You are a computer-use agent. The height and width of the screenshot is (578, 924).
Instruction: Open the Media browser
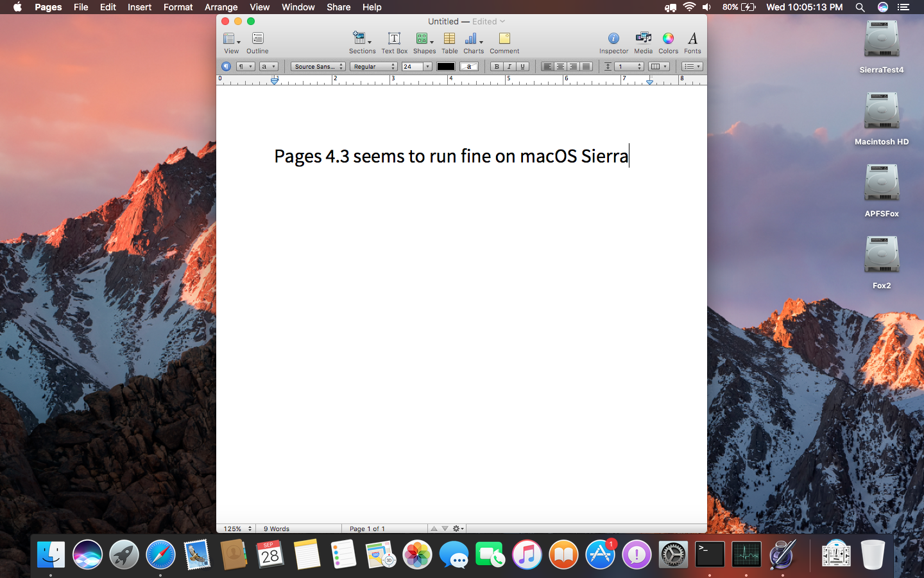(643, 43)
